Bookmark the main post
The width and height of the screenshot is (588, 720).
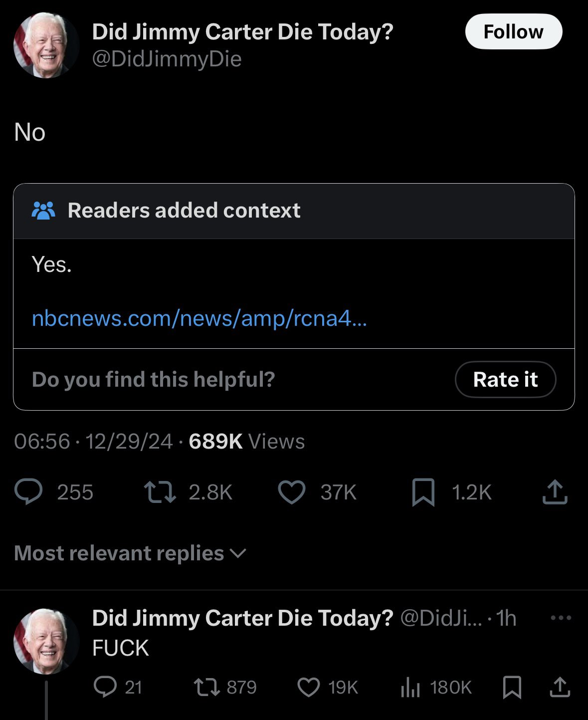point(423,492)
